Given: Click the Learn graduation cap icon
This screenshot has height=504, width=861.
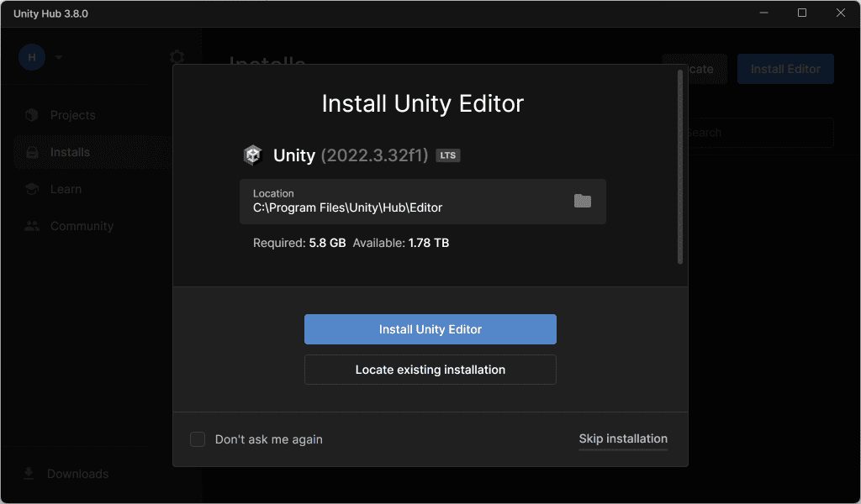Looking at the screenshot, I should click(x=32, y=189).
